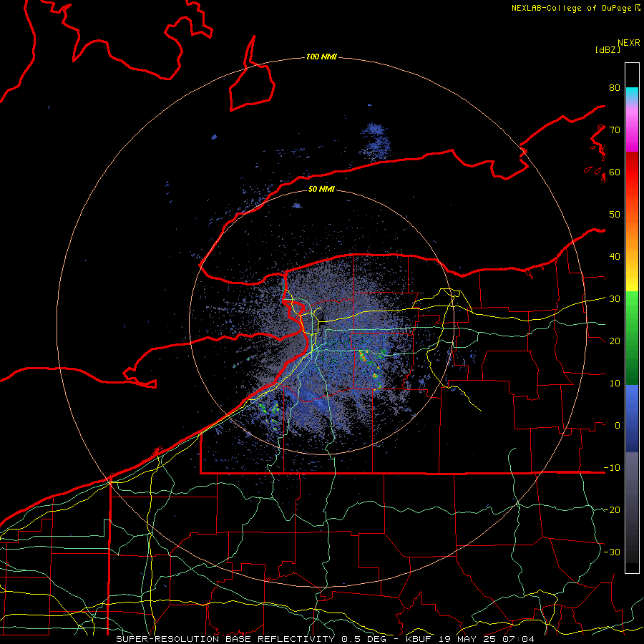This screenshot has width=644, height=644.
Task: Click the 80 value on the dBZ scale
Action: point(615,88)
